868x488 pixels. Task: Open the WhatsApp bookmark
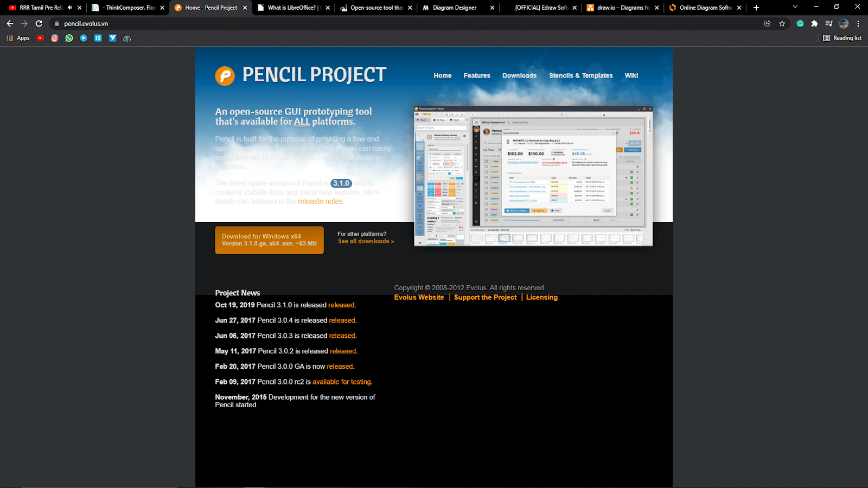(x=69, y=38)
